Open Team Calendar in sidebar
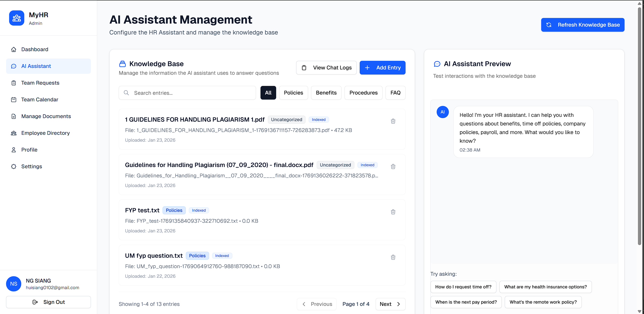 pos(39,100)
